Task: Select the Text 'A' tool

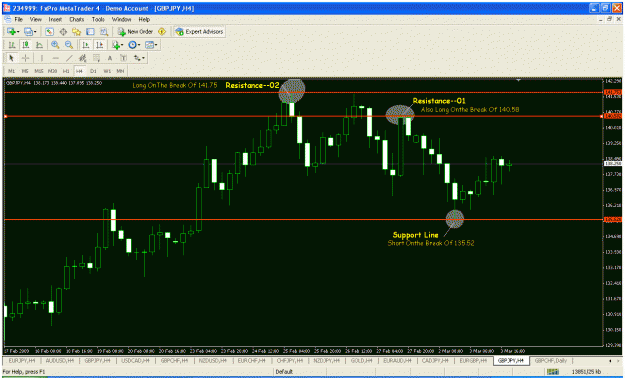Action: (110, 58)
